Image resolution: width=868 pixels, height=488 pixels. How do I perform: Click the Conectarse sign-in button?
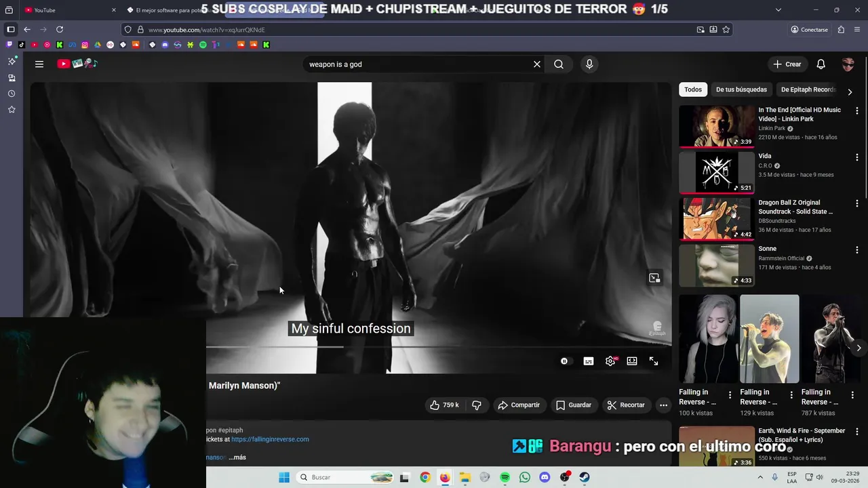pyautogui.click(x=810, y=30)
